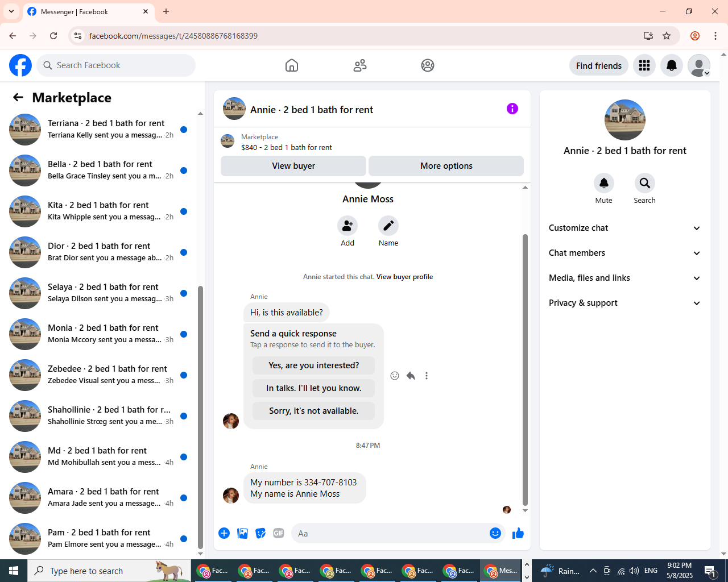Click the conversation list scrollbar
The image size is (728, 582).
[200, 418]
